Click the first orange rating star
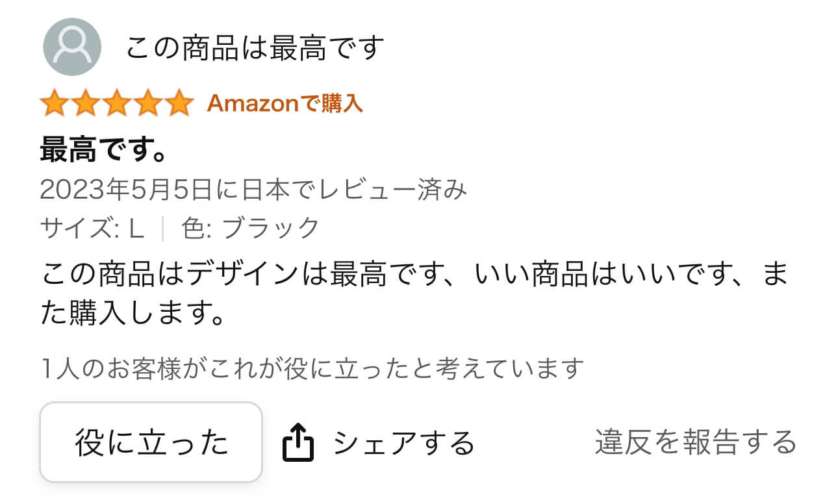Viewport: 838px width, 504px height. [x=55, y=104]
